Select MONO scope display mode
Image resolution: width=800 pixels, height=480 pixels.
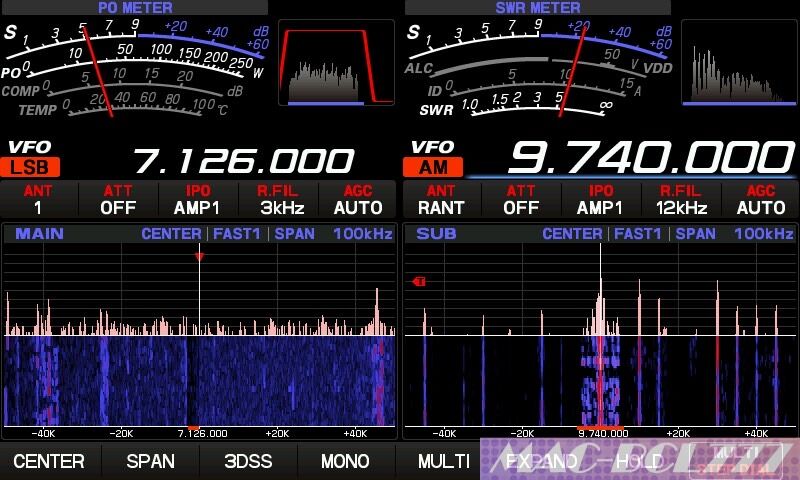coord(345,461)
